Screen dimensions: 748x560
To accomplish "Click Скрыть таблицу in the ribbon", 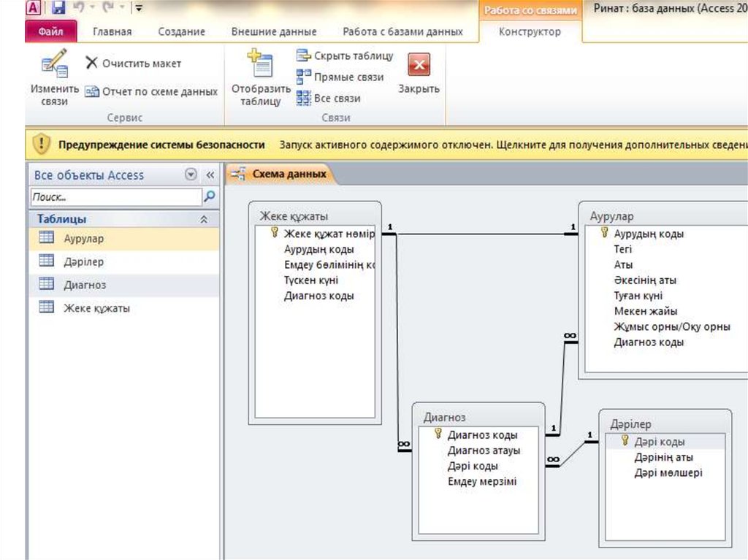I will pos(345,56).
